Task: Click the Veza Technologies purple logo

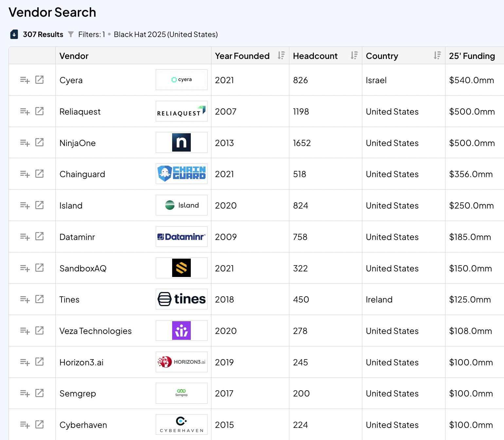Action: click(x=181, y=331)
